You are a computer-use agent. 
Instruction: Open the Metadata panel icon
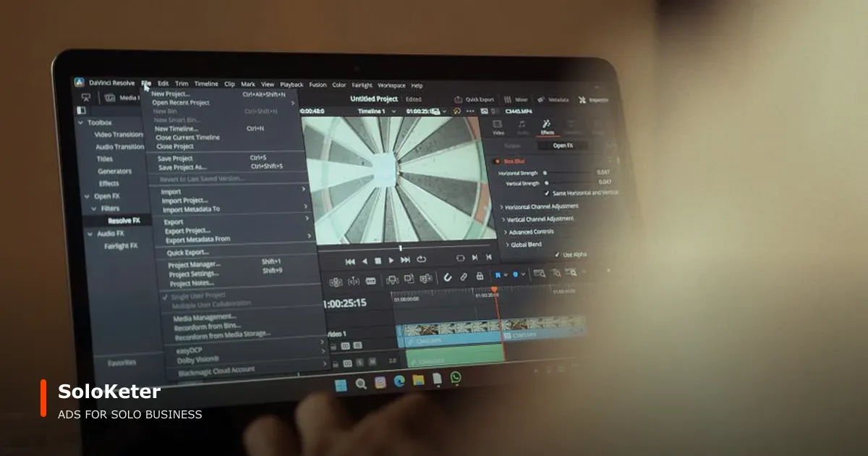pyautogui.click(x=540, y=100)
